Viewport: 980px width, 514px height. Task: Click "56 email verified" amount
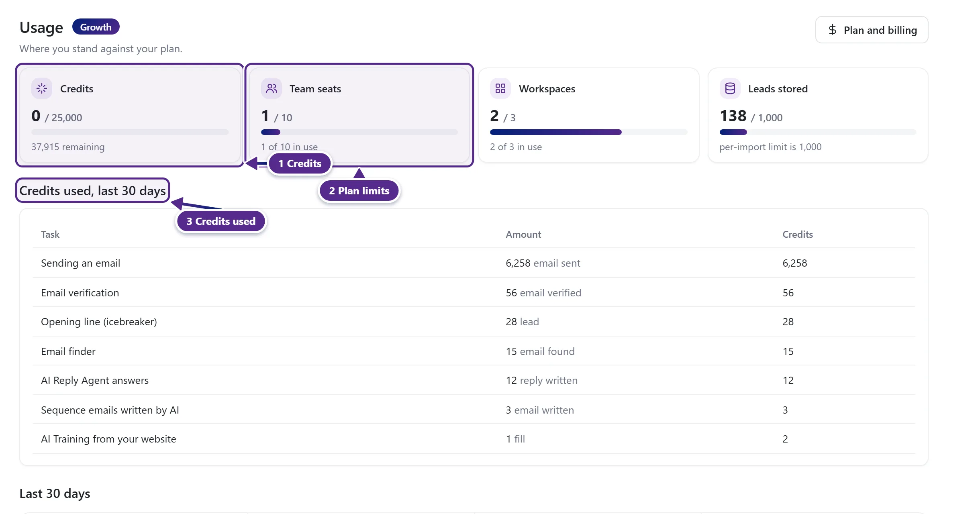tap(543, 293)
